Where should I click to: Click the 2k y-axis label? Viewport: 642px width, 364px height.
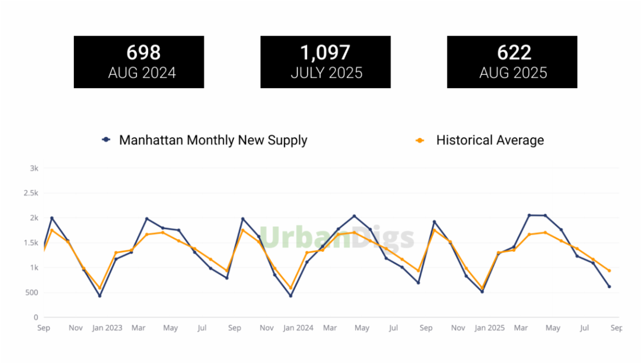coord(34,218)
